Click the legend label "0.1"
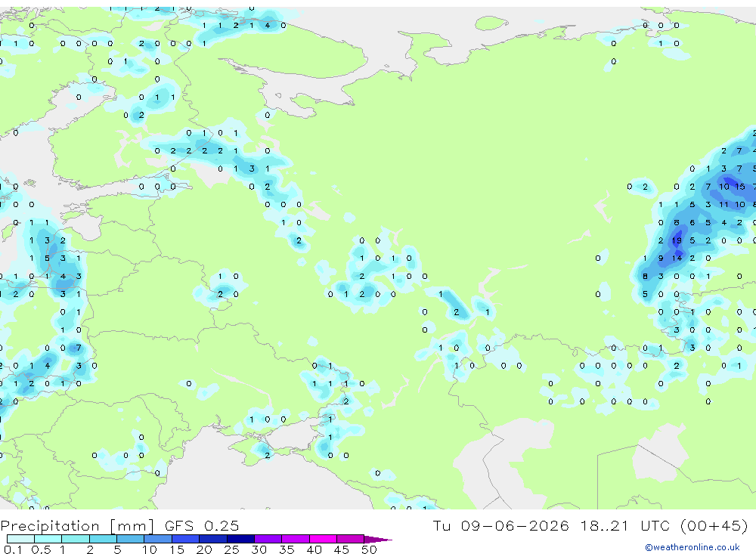 click(13, 549)
